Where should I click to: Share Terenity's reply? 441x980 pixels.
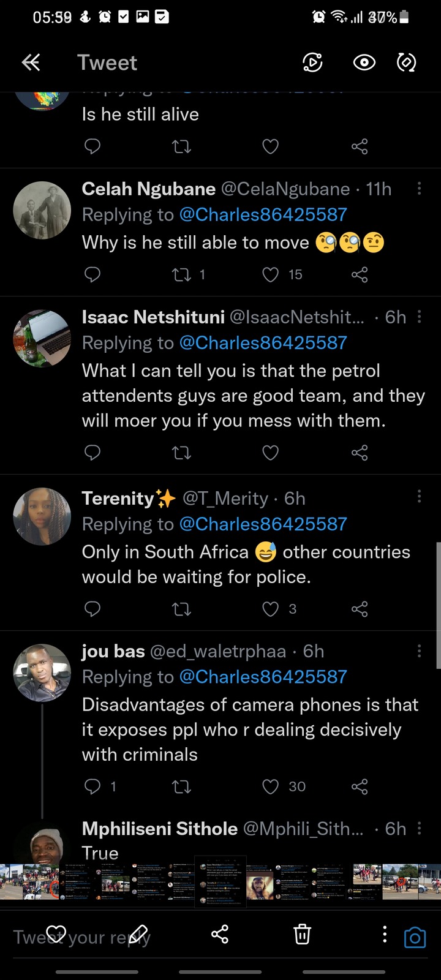[360, 609]
